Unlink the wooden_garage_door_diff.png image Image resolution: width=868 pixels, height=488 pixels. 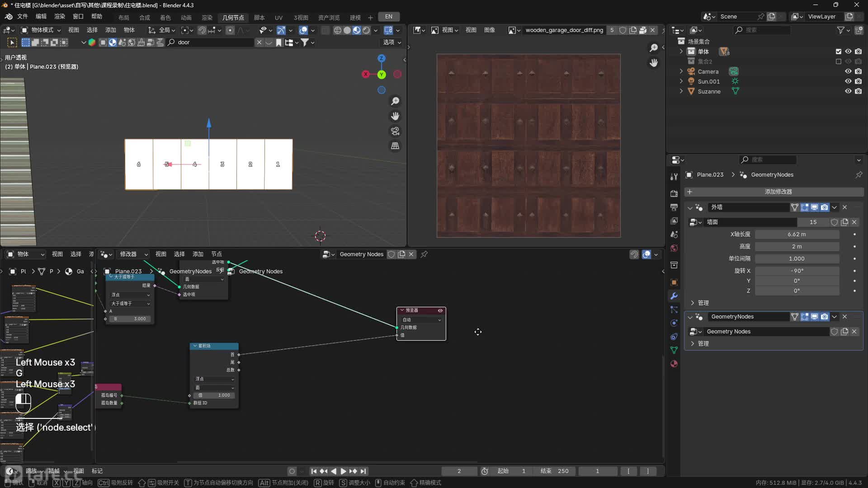(652, 30)
